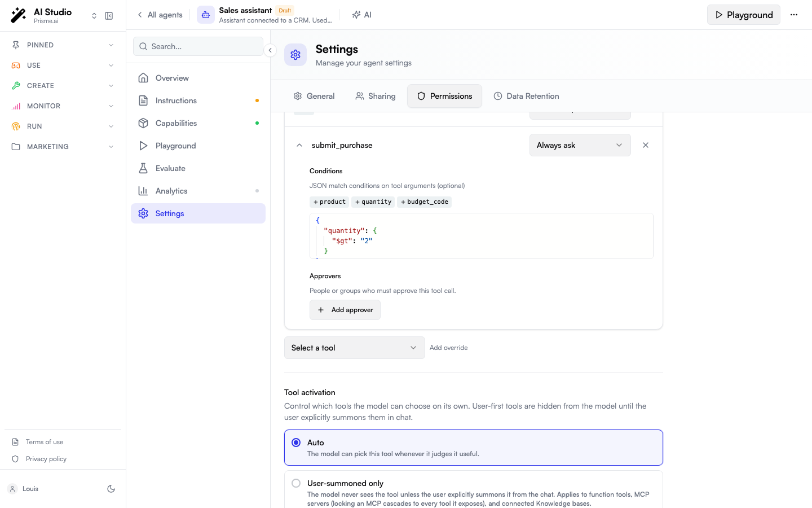The image size is (812, 508).
Task: Expand the MONITOR section
Action: pyautogui.click(x=63, y=106)
